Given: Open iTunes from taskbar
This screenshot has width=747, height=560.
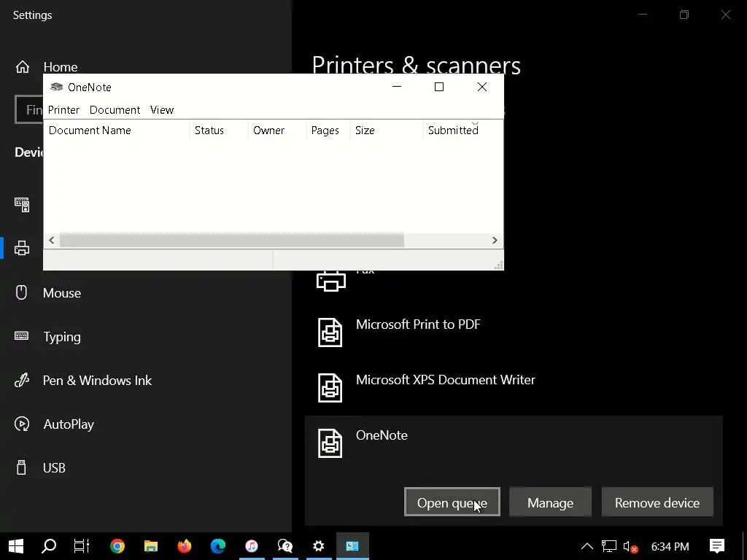Looking at the screenshot, I should (252, 546).
